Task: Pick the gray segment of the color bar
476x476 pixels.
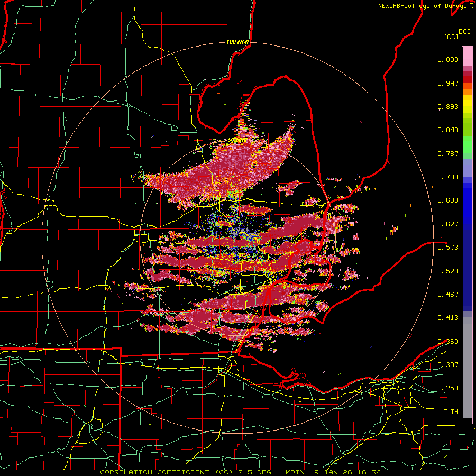Action: coord(467,368)
